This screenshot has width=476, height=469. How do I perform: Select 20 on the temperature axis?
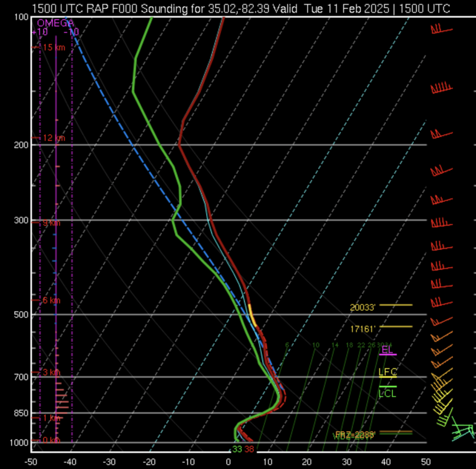307,462
